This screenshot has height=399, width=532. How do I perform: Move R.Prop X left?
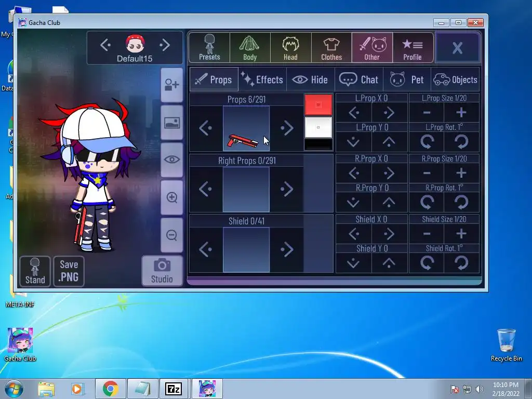coord(354,173)
